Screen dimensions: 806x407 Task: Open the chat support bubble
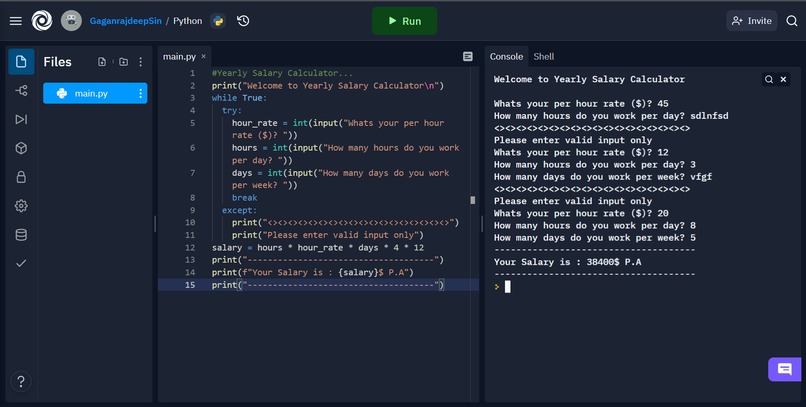pyautogui.click(x=784, y=369)
